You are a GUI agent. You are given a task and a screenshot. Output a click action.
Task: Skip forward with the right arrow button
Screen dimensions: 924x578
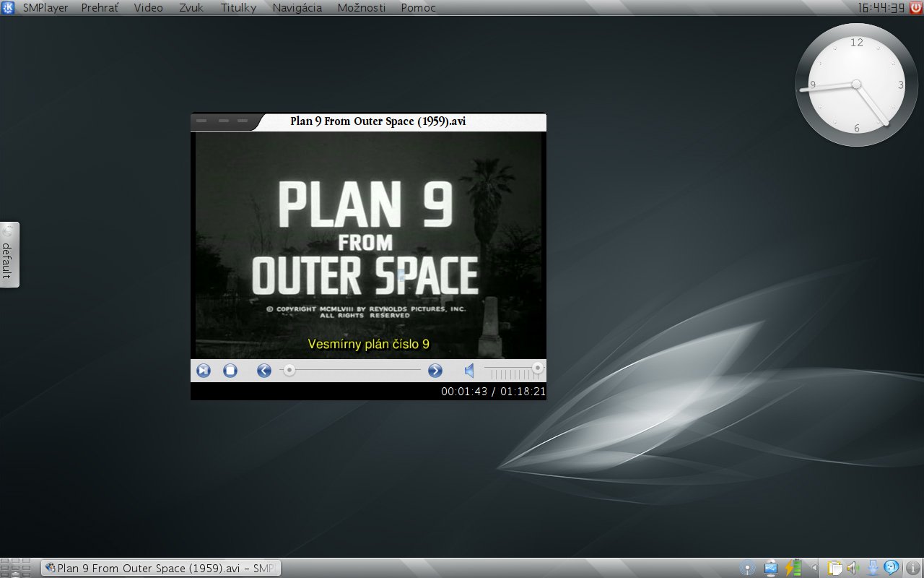[435, 371]
